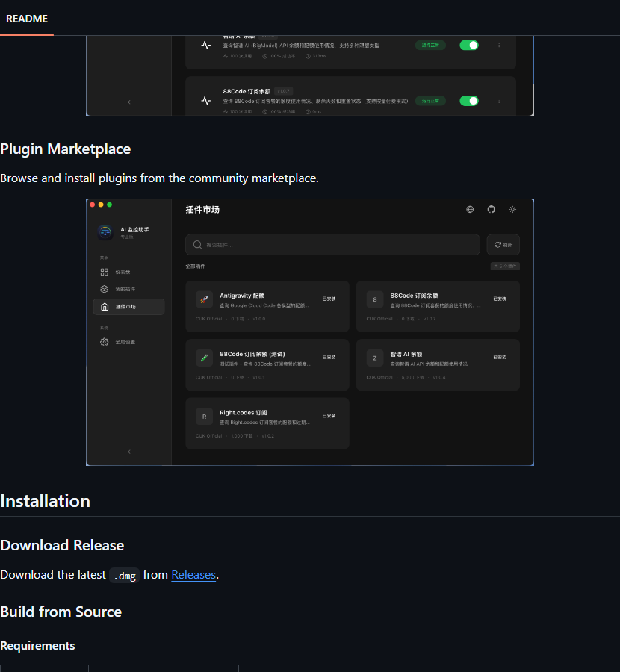Collapse the sidebar in the 插件市场 screenshot

pos(129,452)
